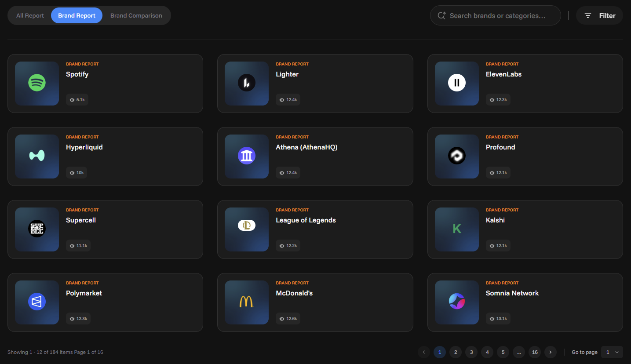
Task: Open the Go to page dropdown
Action: 612,352
